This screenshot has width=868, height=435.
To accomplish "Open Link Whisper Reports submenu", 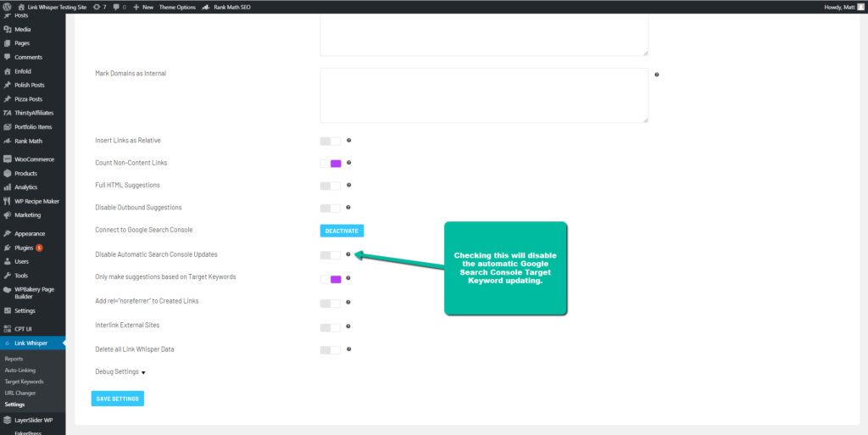I will pos(14,359).
